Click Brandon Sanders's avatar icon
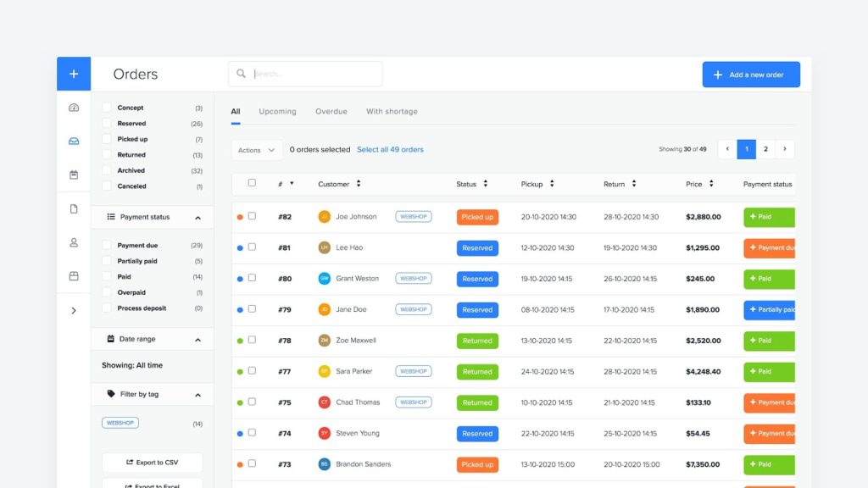The height and width of the screenshot is (488, 868). pyautogui.click(x=325, y=465)
